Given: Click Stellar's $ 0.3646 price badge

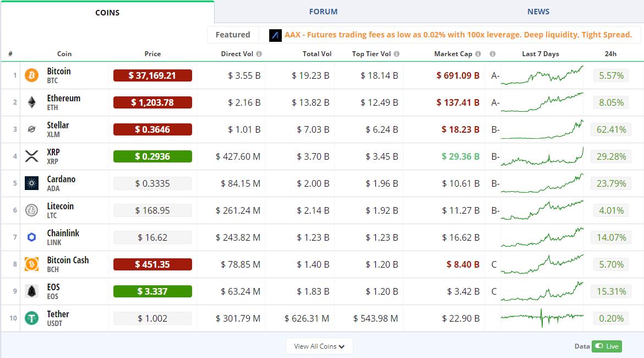Looking at the screenshot, I should tap(152, 129).
